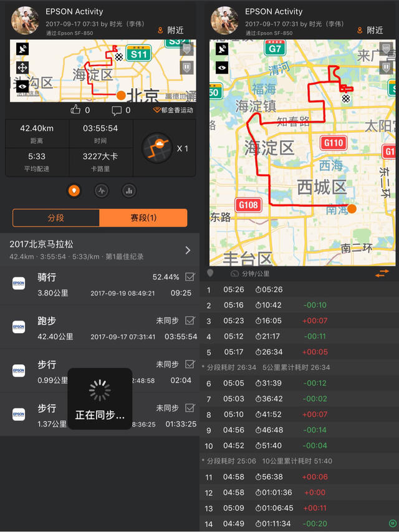This screenshot has height=532, width=399.
Task: Select split row 10 with pace 04:52
Action: (299, 446)
